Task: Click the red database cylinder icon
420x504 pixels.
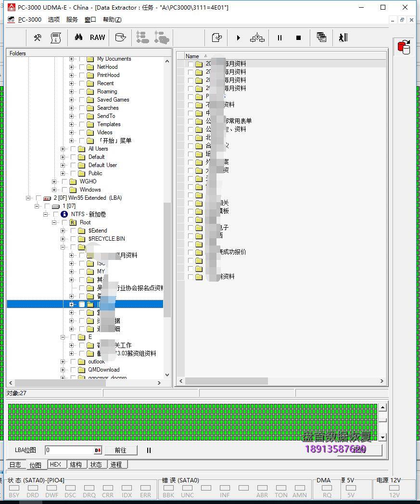Action: click(x=404, y=47)
